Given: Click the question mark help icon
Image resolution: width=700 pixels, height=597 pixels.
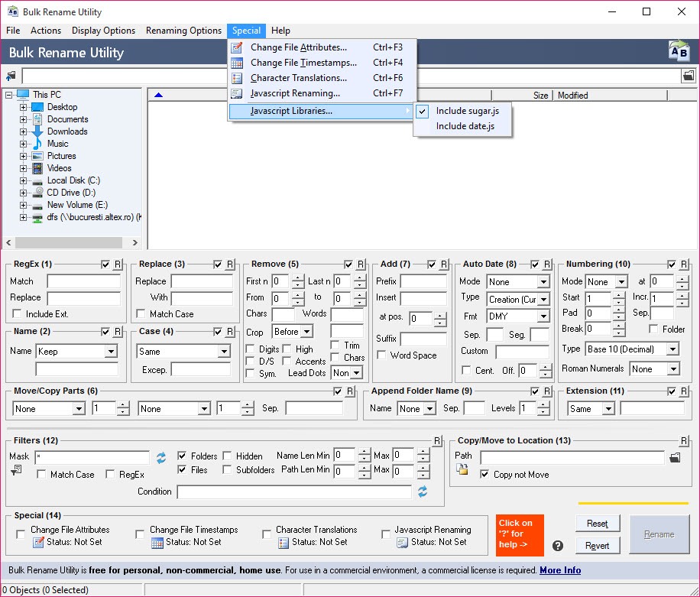Looking at the screenshot, I should pos(558,546).
